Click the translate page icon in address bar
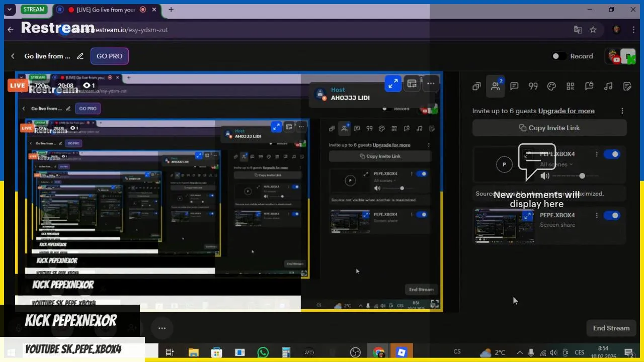Viewport: 644px width, 362px height. pos(578,30)
